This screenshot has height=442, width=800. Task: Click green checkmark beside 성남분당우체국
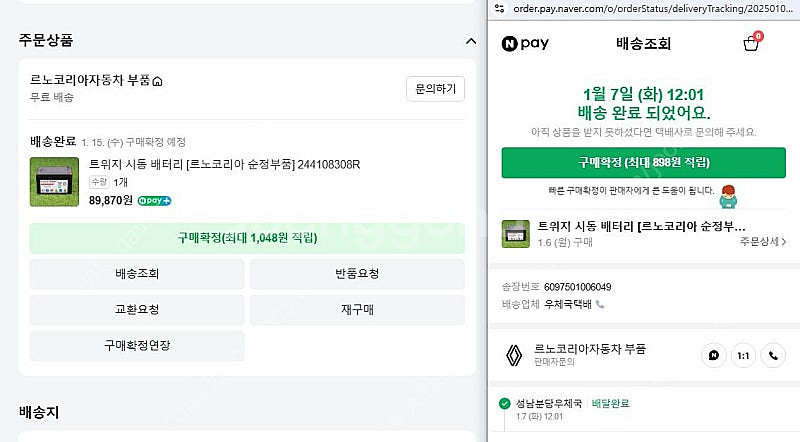[x=505, y=404]
